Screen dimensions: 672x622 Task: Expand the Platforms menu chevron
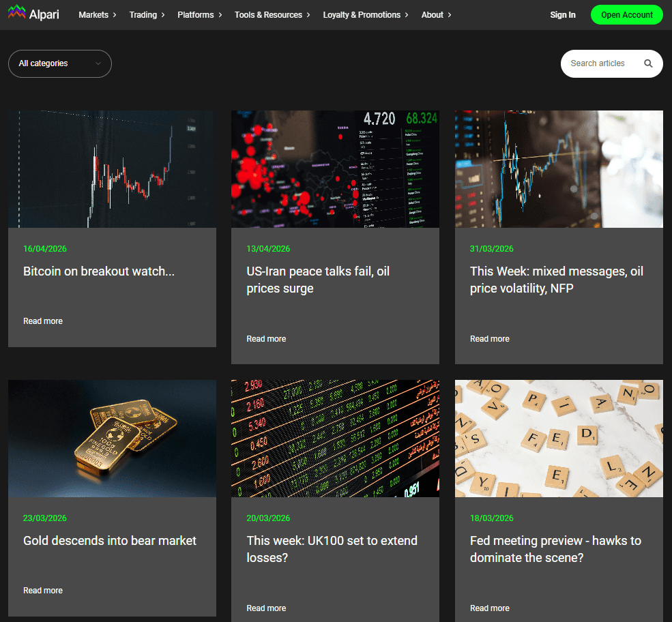220,14
